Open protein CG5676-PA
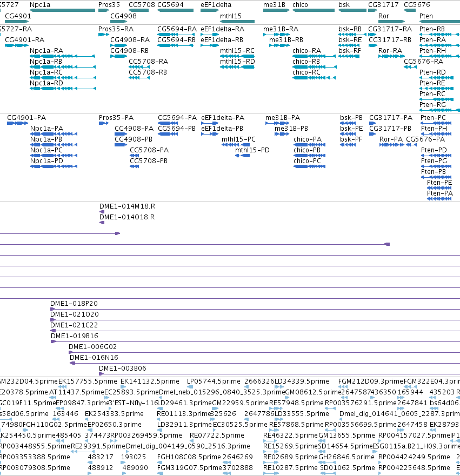460x476 pixels. (425, 139)
